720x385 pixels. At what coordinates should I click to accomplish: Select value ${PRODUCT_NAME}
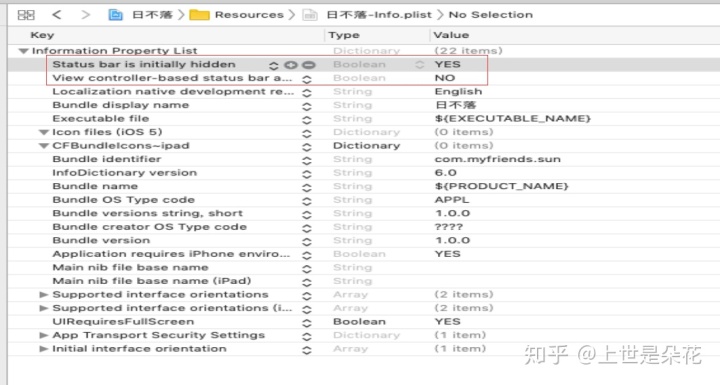tap(501, 186)
